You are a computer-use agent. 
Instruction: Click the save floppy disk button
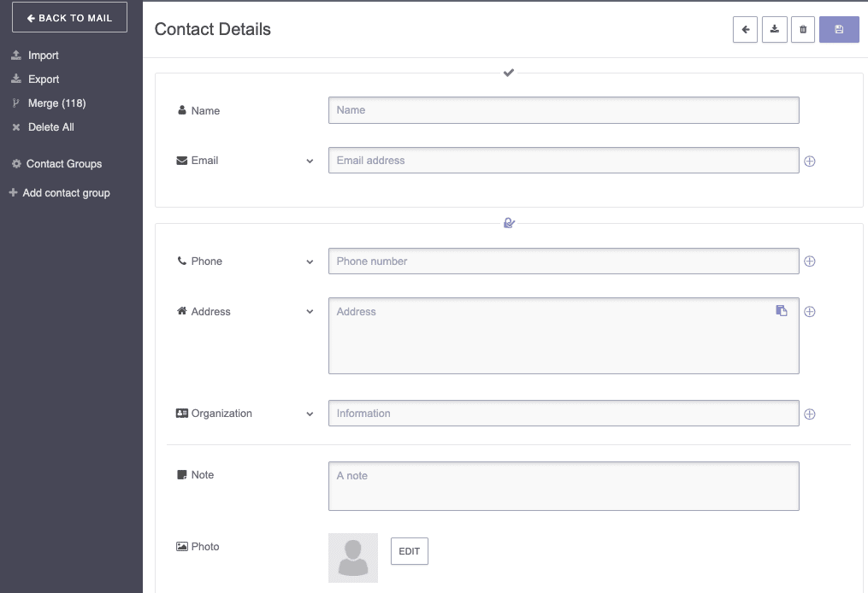tap(839, 29)
